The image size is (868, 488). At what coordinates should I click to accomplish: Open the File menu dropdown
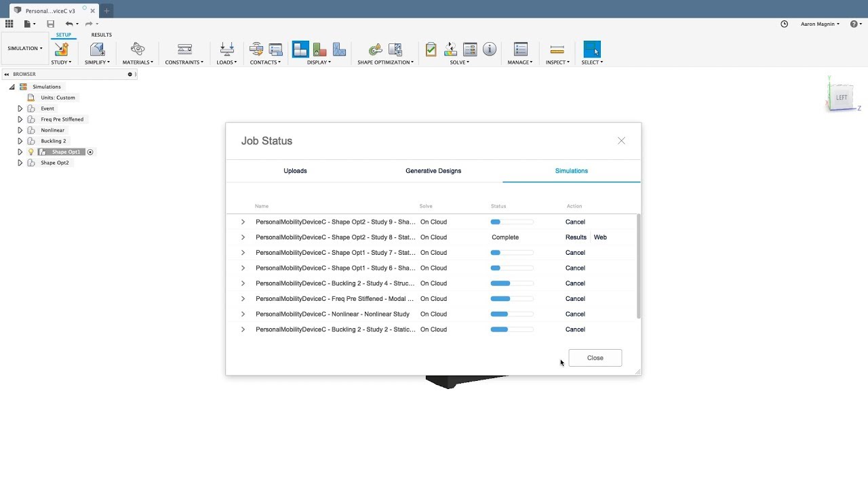[28, 24]
